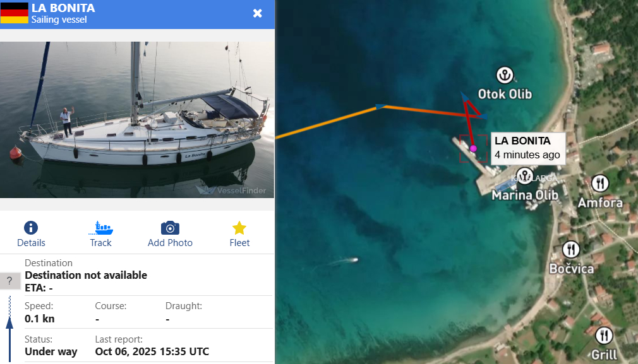
Task: Click the LA BONITA map tooltip label
Action: click(x=528, y=148)
